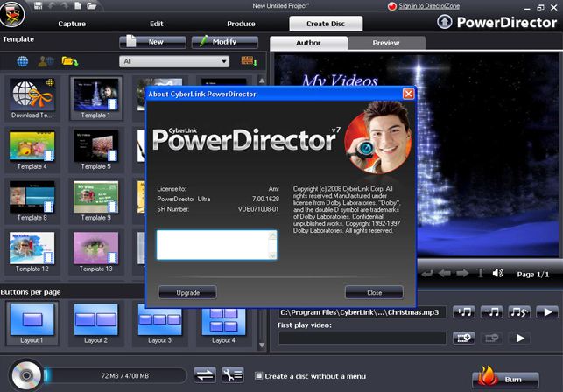563x392 pixels.
Task: Click the add first play video icon
Action: click(x=463, y=338)
